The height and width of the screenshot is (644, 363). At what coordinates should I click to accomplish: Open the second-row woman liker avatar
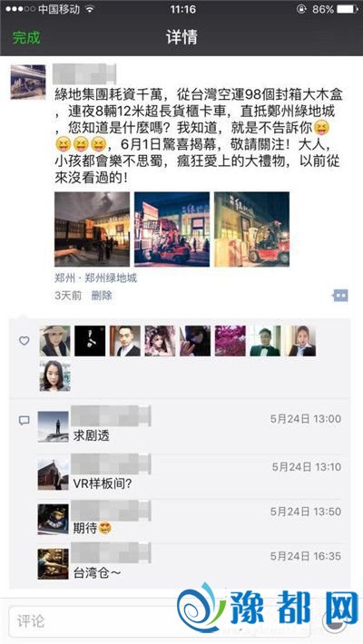pyautogui.click(x=54, y=376)
